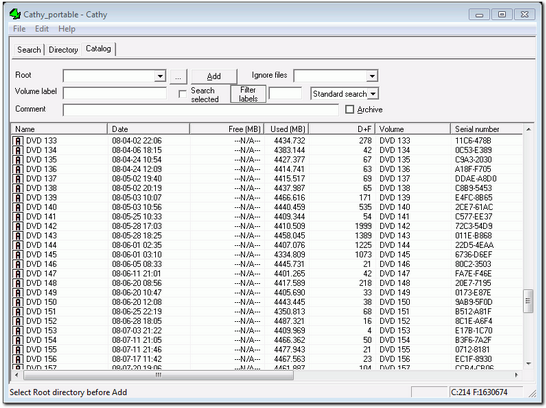Click the vertical scrollbar down arrow
Image resolution: width=546 pixels, height=408 pixels.
528,363
